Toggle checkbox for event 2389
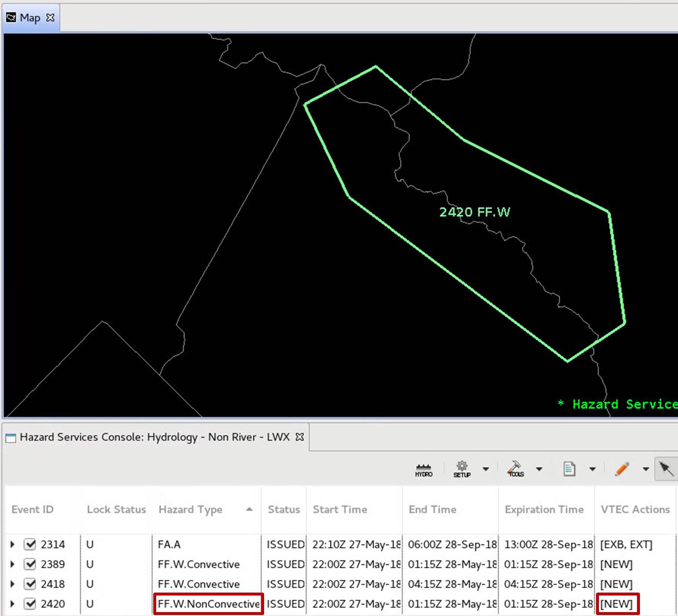 (30, 564)
